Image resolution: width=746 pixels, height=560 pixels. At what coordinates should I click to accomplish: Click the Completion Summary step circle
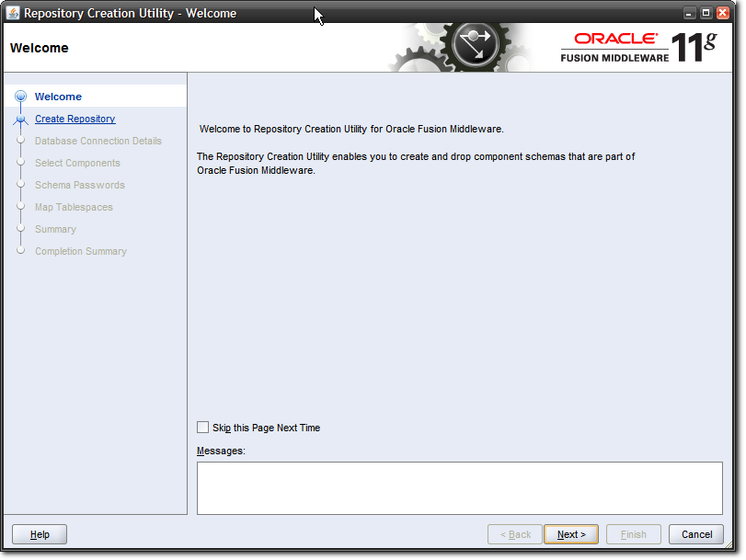(x=20, y=250)
